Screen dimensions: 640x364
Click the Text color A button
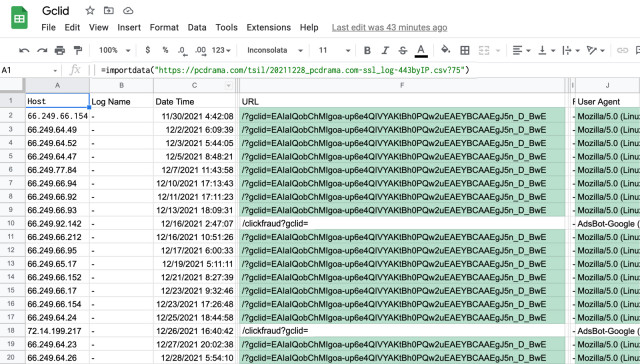421,50
